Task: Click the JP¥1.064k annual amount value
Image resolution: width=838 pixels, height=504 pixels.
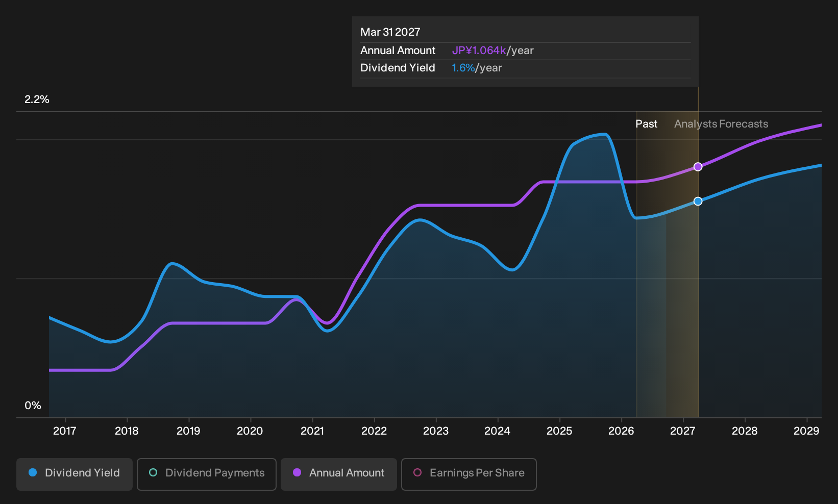Action: (x=479, y=51)
